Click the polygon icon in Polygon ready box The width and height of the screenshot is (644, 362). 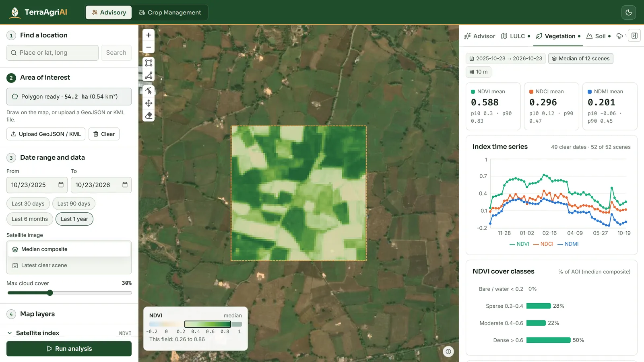click(15, 97)
